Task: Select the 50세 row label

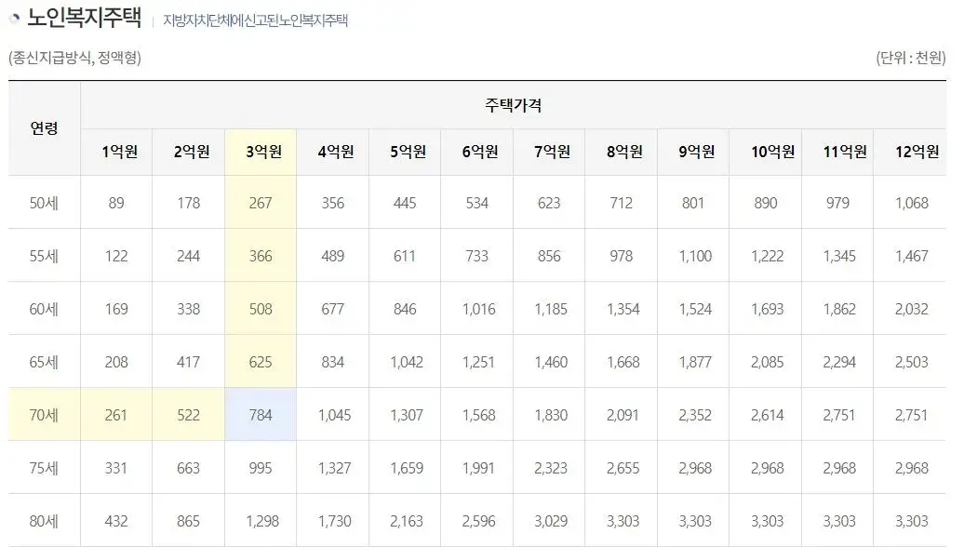Action: click(x=43, y=202)
